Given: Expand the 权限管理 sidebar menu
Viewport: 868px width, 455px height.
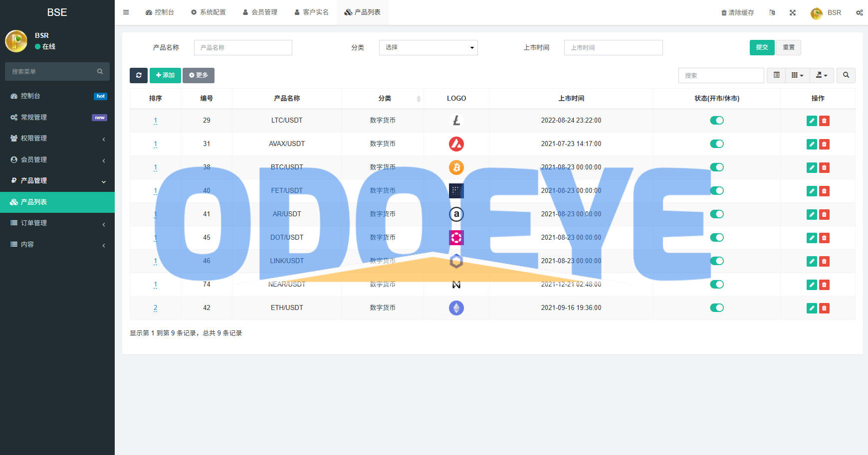Looking at the screenshot, I should coord(57,139).
